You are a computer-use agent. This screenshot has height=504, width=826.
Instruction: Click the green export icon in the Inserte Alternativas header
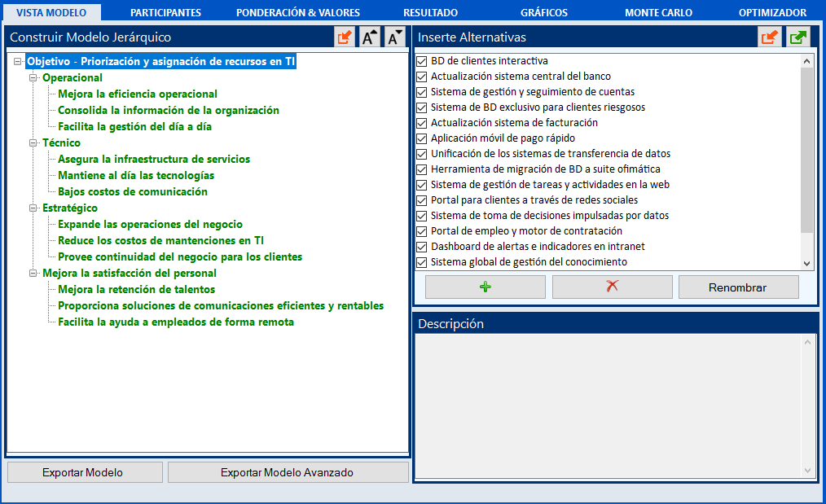[798, 37]
